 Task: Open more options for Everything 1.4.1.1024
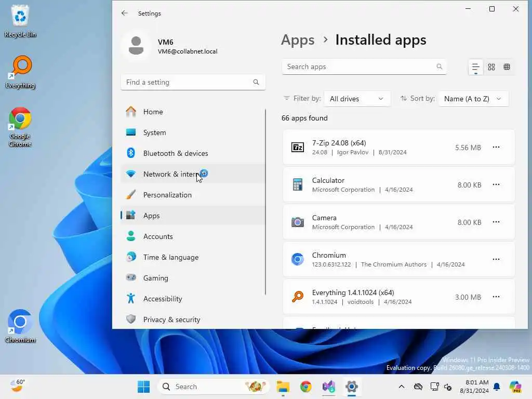click(x=496, y=297)
